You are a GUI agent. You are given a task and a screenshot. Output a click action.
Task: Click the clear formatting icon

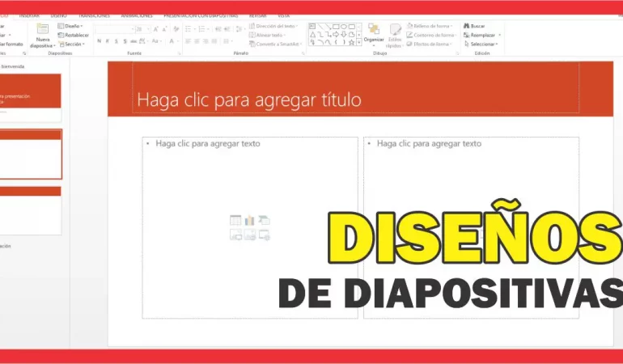click(176, 29)
